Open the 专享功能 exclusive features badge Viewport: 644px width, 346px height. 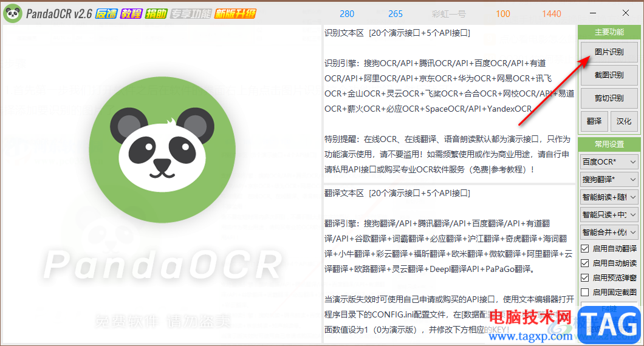coord(191,14)
